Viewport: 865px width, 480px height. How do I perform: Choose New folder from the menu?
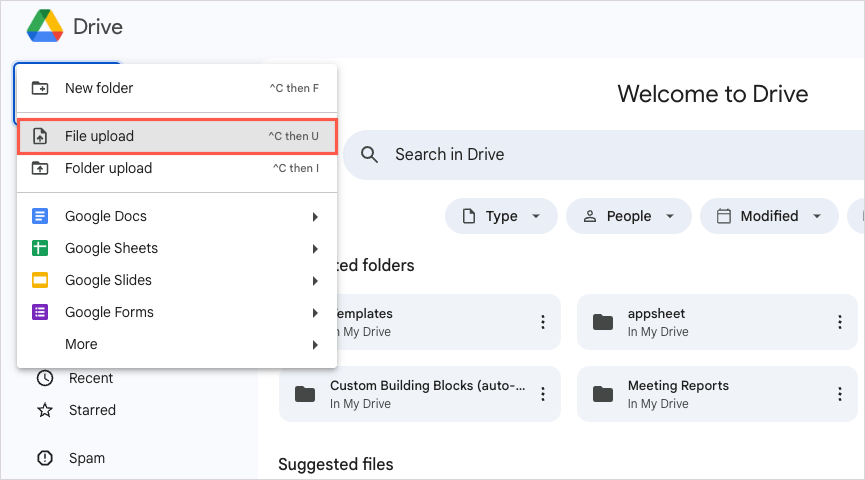point(177,88)
